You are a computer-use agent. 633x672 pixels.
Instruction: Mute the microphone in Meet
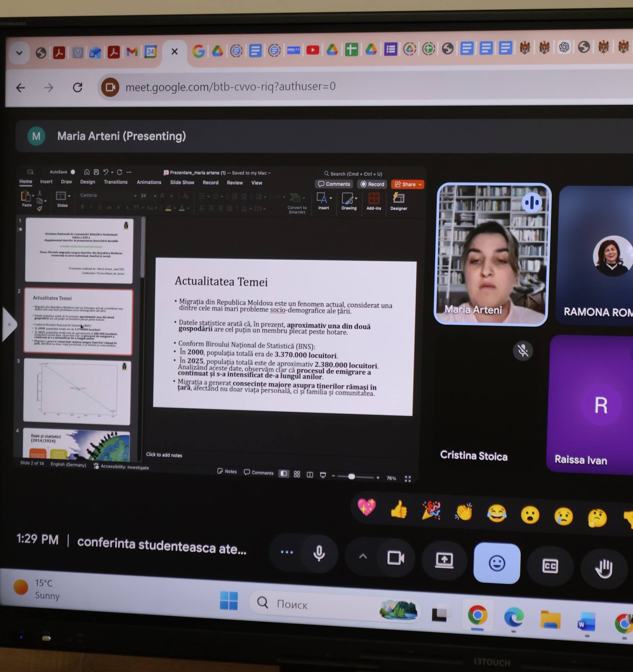[x=319, y=553]
